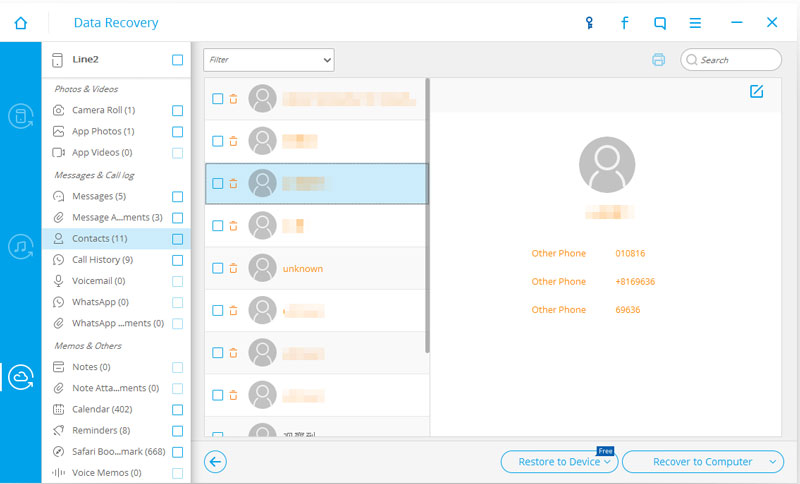The image size is (800, 484).
Task: Open the registration key icon
Action: tap(589, 23)
